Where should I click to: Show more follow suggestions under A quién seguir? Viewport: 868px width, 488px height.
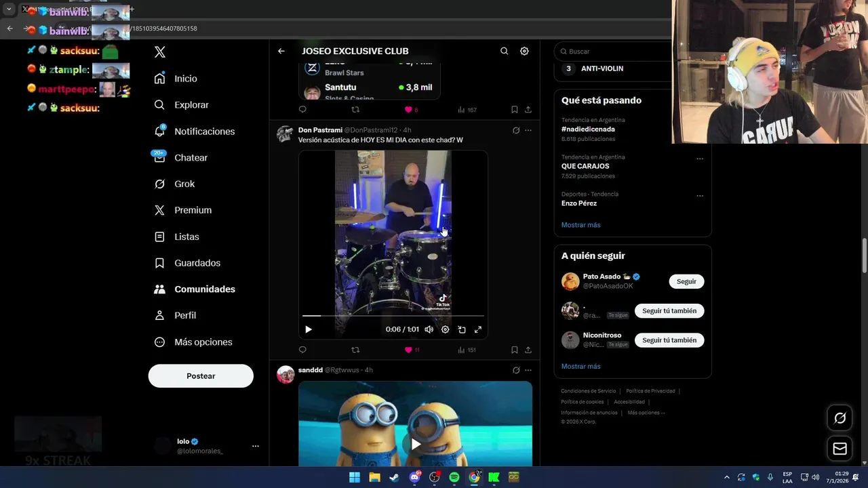(x=581, y=367)
